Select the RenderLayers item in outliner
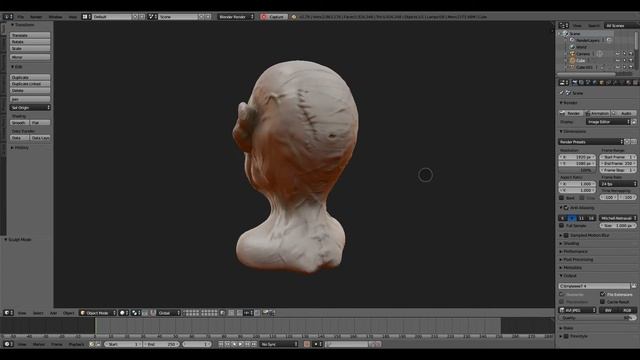The height and width of the screenshot is (360, 640). 587,40
